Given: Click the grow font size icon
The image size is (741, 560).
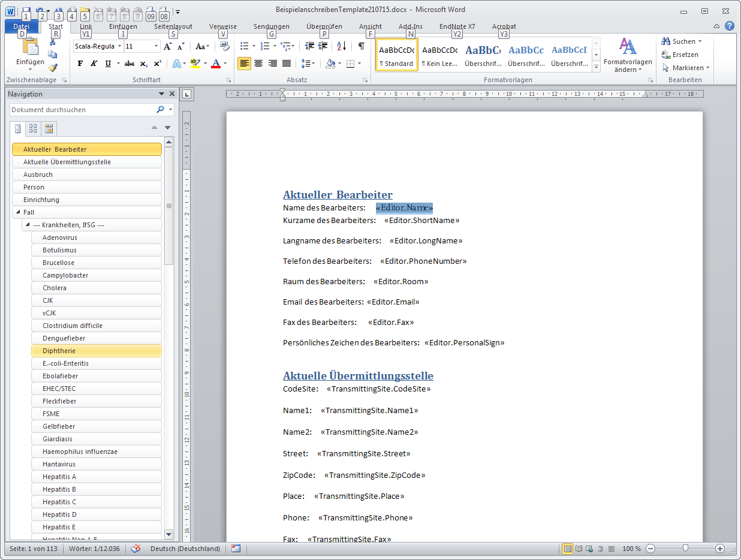Looking at the screenshot, I should (168, 46).
